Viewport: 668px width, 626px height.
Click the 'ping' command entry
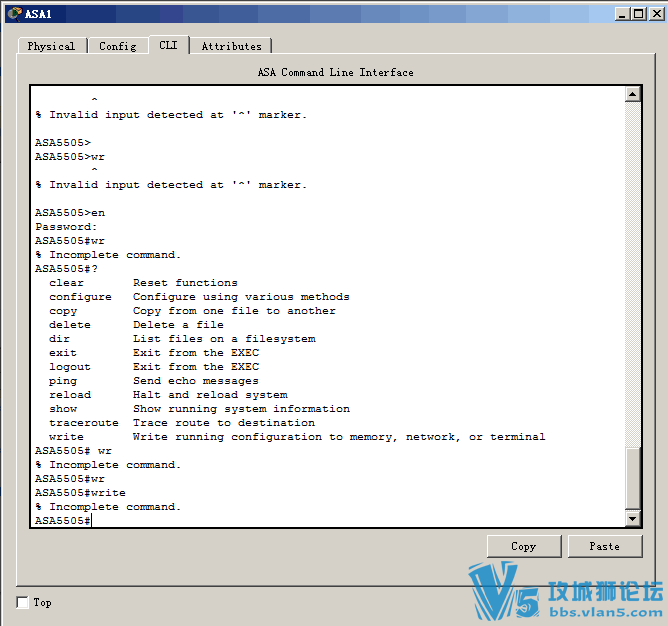(x=63, y=381)
